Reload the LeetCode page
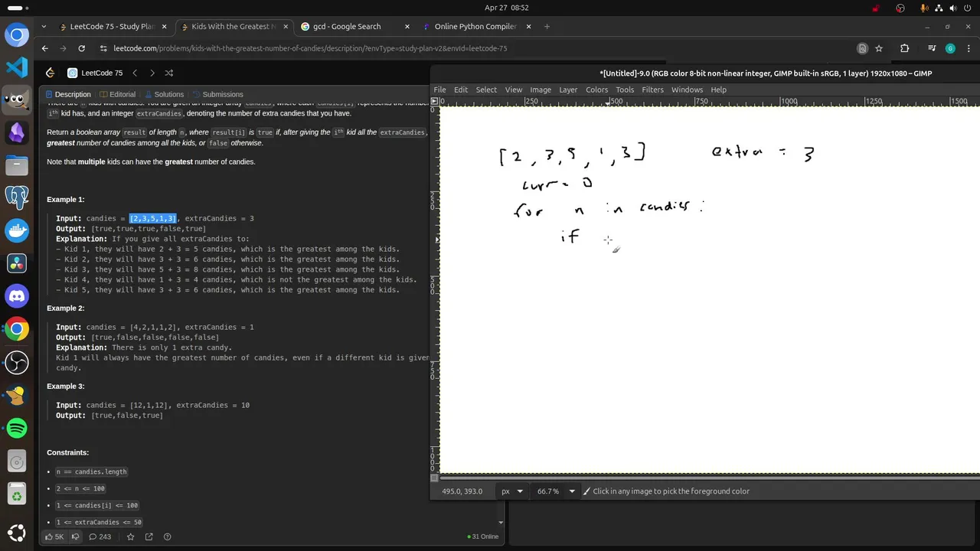The width and height of the screenshot is (980, 551). tap(82, 48)
